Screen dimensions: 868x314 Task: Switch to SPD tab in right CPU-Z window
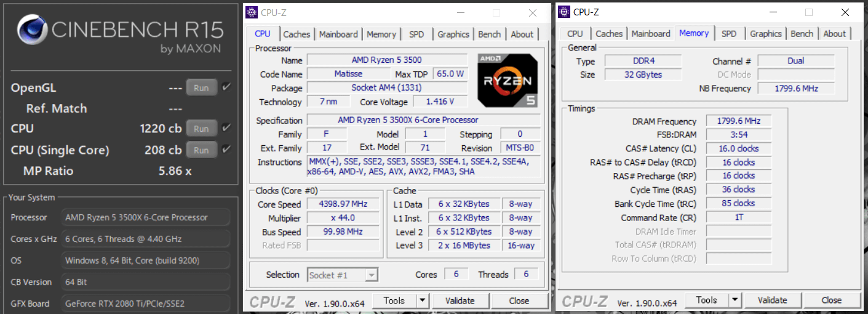tap(729, 34)
